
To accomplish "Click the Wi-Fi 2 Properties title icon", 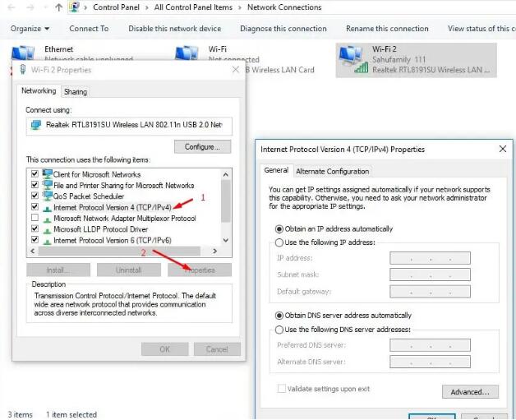I will coord(23,69).
